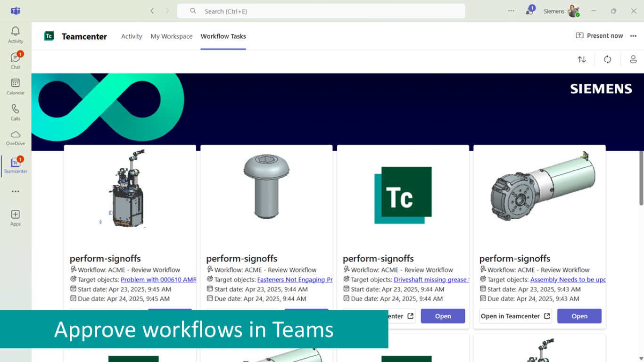Click the Workflow line on the 000610 AMR card
This screenshot has width=644, height=362.
[x=129, y=270]
